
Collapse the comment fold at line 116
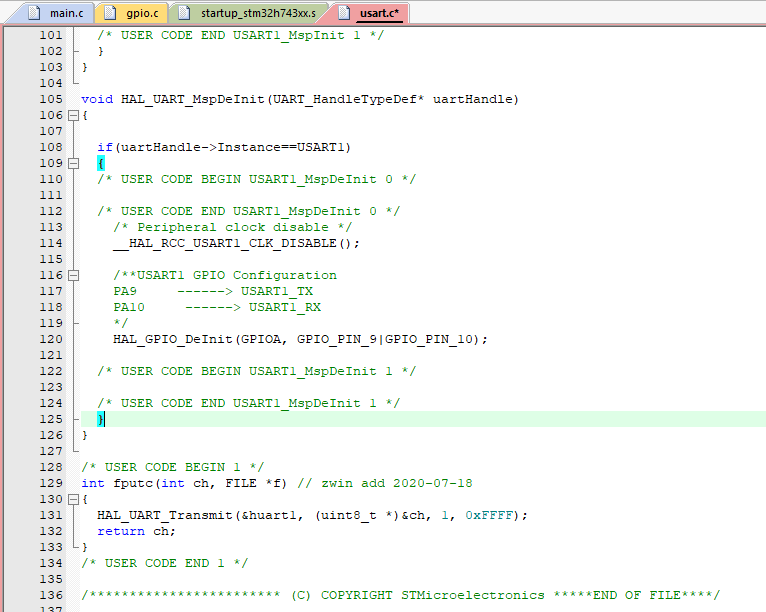73,275
